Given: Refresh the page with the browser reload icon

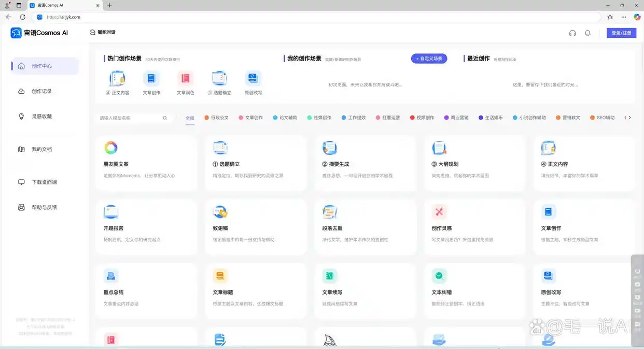Looking at the screenshot, I should 22,17.
